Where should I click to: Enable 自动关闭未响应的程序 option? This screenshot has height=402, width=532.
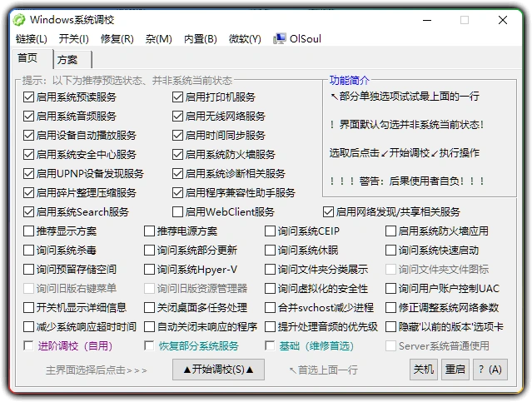(149, 327)
